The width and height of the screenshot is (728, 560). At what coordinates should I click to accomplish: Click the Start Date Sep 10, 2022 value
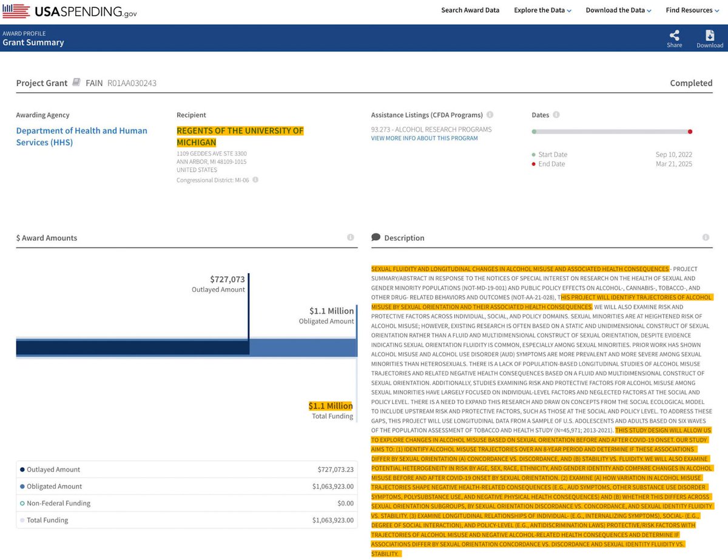tap(674, 154)
